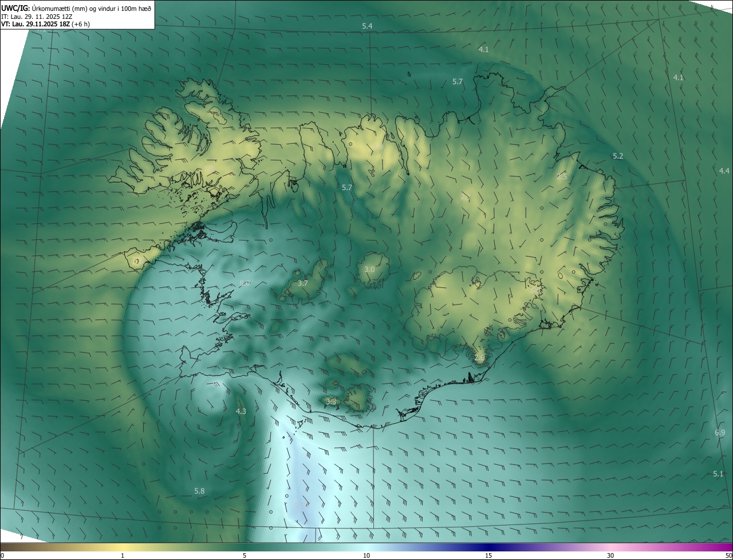733x560 pixels.
Task: Click the 5.4 value label on the map
Action: click(367, 26)
